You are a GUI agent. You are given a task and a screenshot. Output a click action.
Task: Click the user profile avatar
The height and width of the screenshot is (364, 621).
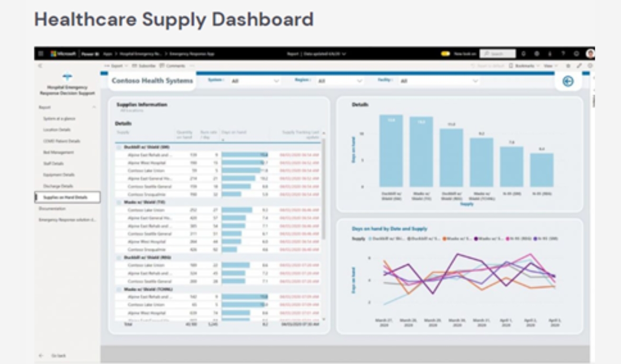click(590, 54)
